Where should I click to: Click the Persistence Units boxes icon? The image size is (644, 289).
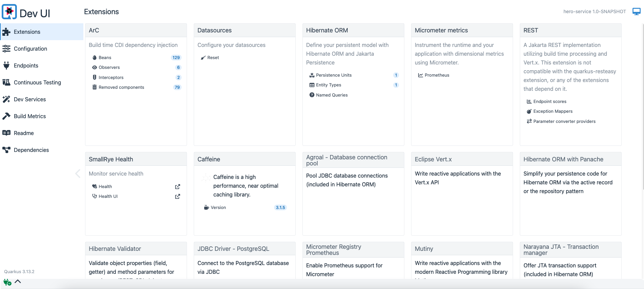(x=312, y=75)
